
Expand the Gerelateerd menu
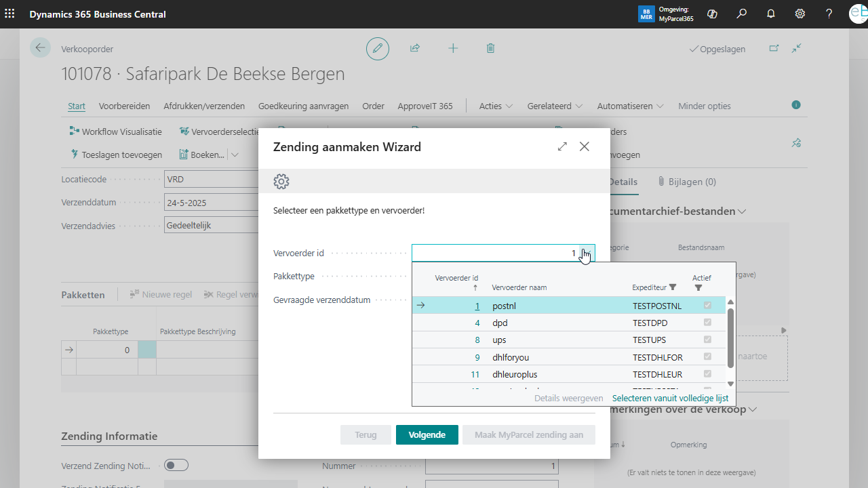pyautogui.click(x=555, y=106)
